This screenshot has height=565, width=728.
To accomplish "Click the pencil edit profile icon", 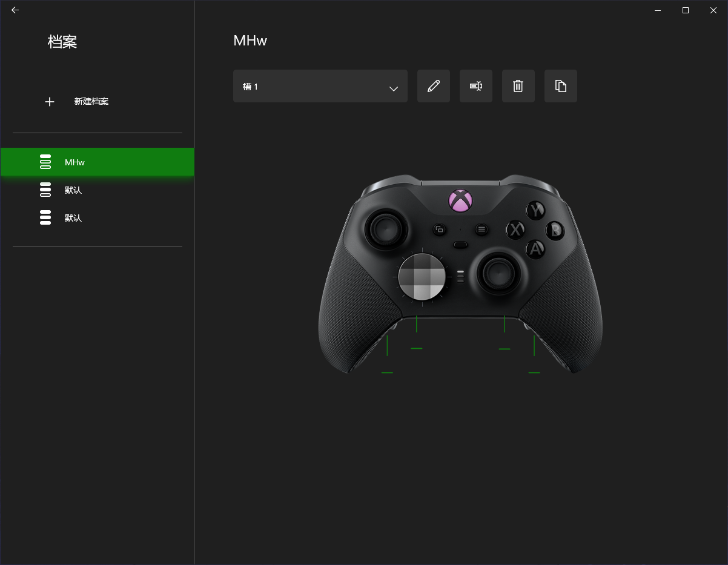I will [x=434, y=86].
